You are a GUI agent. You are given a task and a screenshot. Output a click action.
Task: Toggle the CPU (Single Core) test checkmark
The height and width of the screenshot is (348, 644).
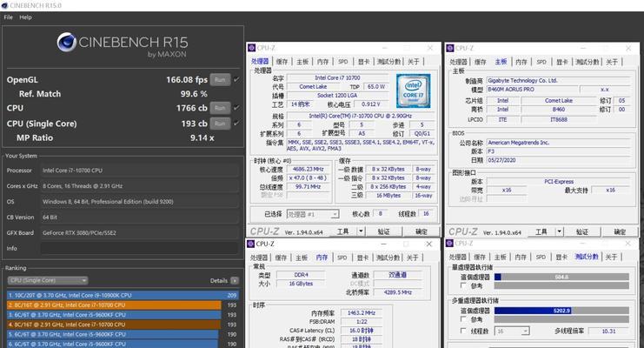tap(236, 124)
